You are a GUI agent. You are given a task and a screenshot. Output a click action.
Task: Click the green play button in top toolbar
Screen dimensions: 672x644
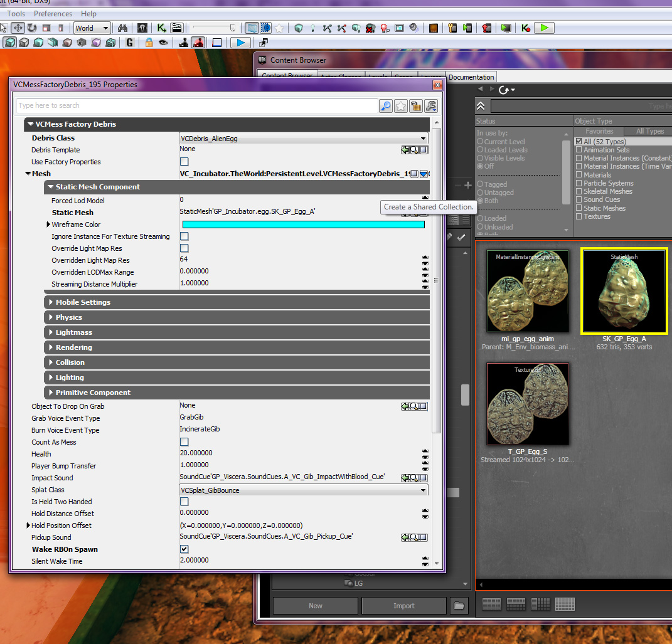pos(544,28)
